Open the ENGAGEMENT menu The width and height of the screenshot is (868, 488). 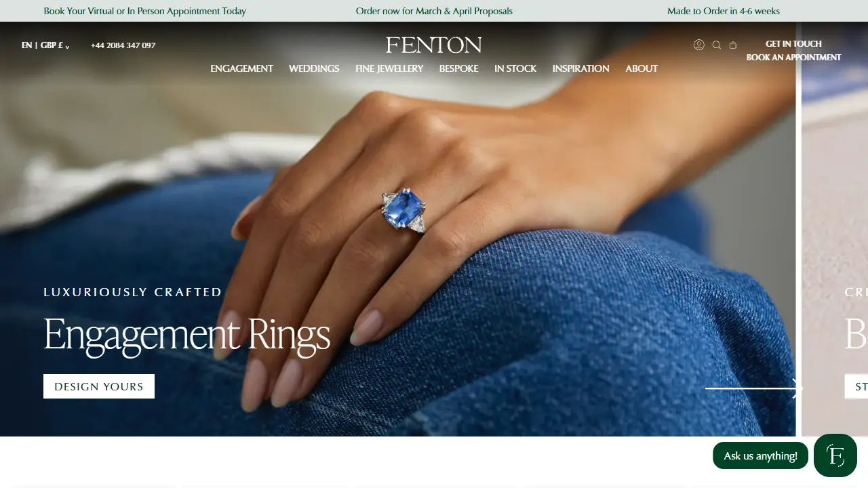coord(241,68)
